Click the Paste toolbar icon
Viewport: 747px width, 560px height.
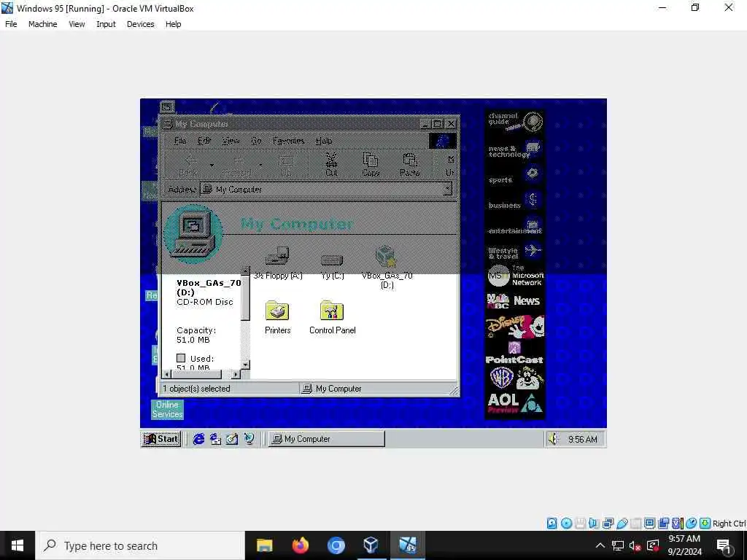coord(410,164)
